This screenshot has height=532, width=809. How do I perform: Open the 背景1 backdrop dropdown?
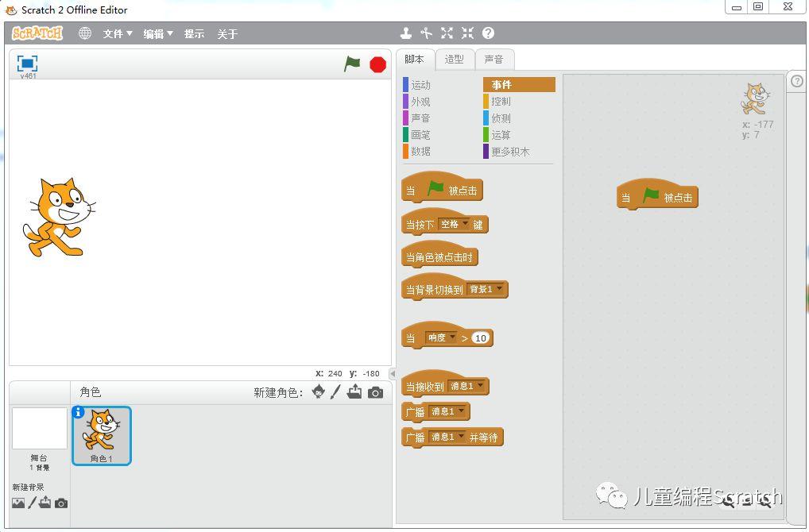click(485, 289)
